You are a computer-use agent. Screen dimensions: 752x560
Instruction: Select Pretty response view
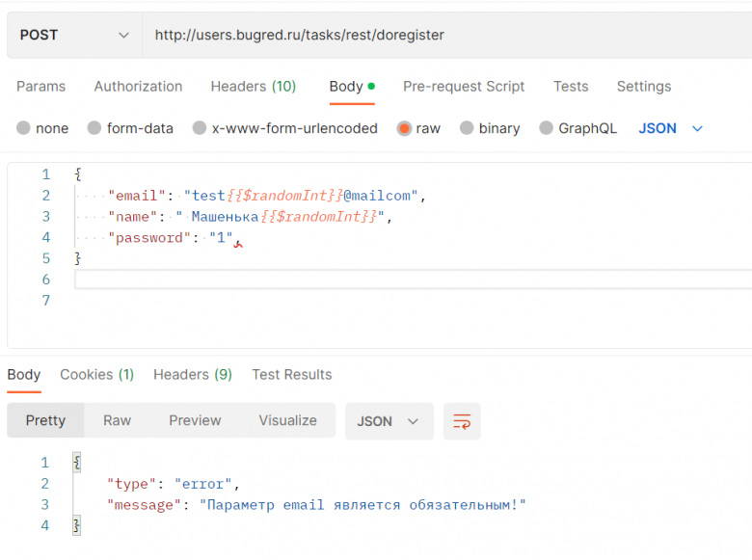tap(45, 420)
